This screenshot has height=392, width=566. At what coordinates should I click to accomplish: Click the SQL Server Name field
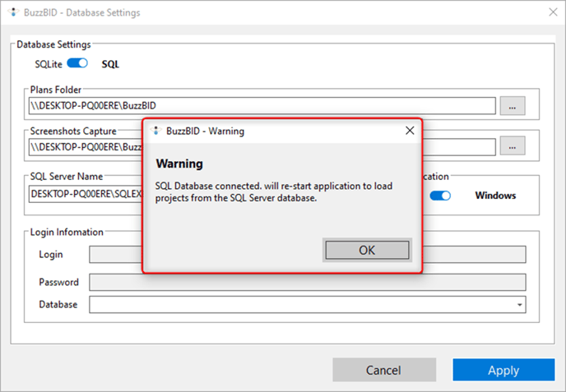[x=86, y=194]
